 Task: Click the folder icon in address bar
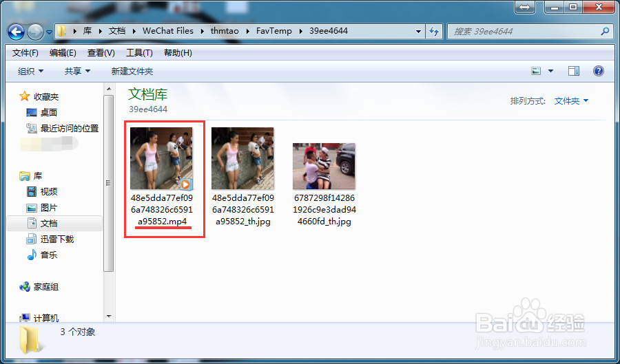(61, 31)
